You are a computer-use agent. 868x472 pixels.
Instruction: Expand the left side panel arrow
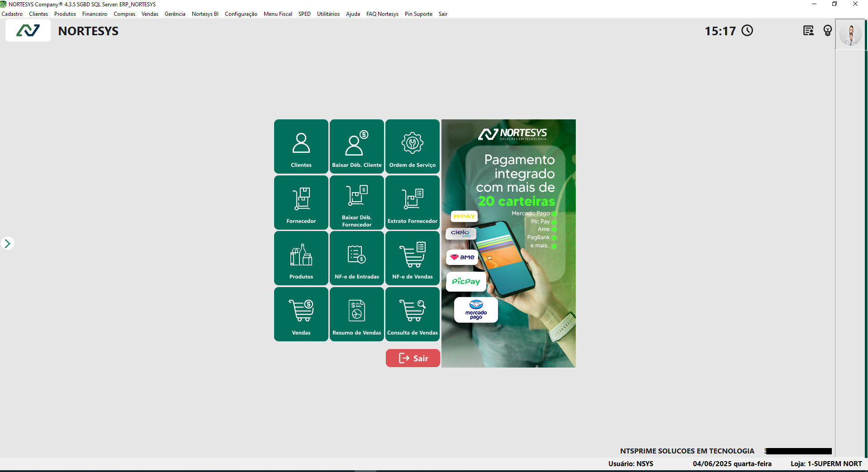tap(7, 243)
